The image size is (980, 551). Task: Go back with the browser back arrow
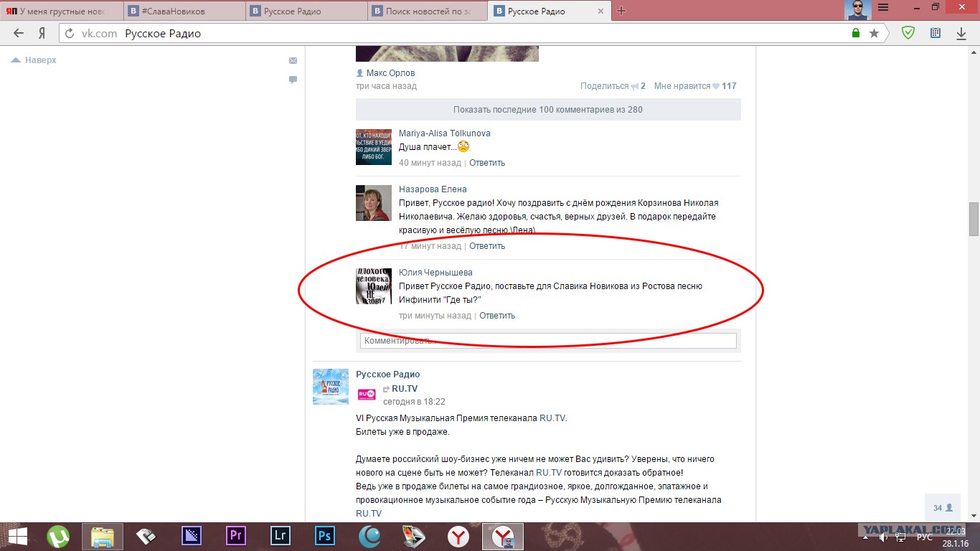pyautogui.click(x=19, y=33)
